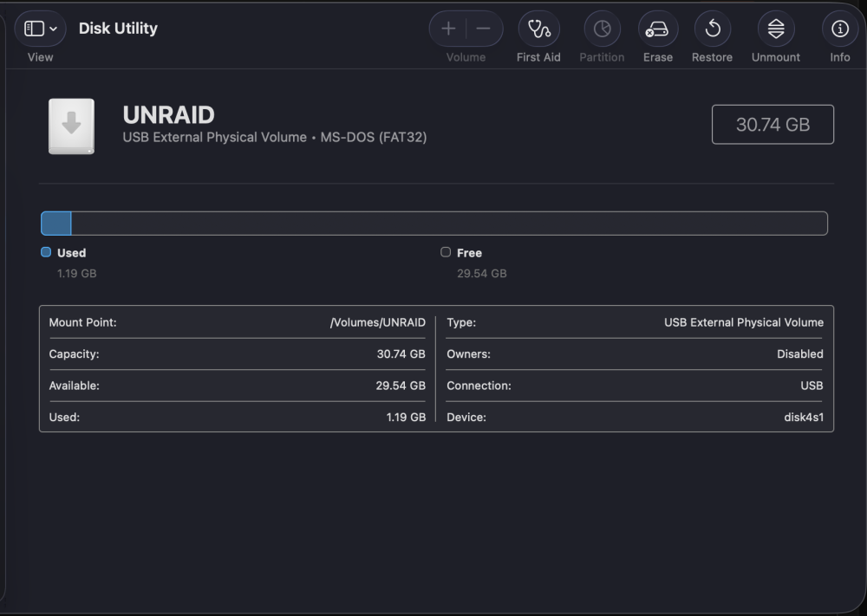Viewport: 867px width, 616px height.
Task: Click the UNRAID volume title
Action: click(x=169, y=115)
